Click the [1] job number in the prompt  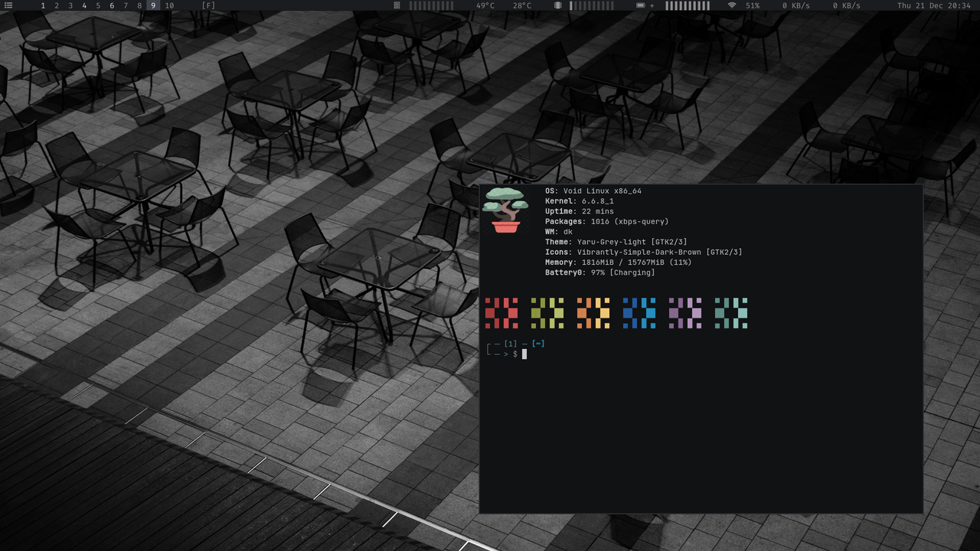511,344
